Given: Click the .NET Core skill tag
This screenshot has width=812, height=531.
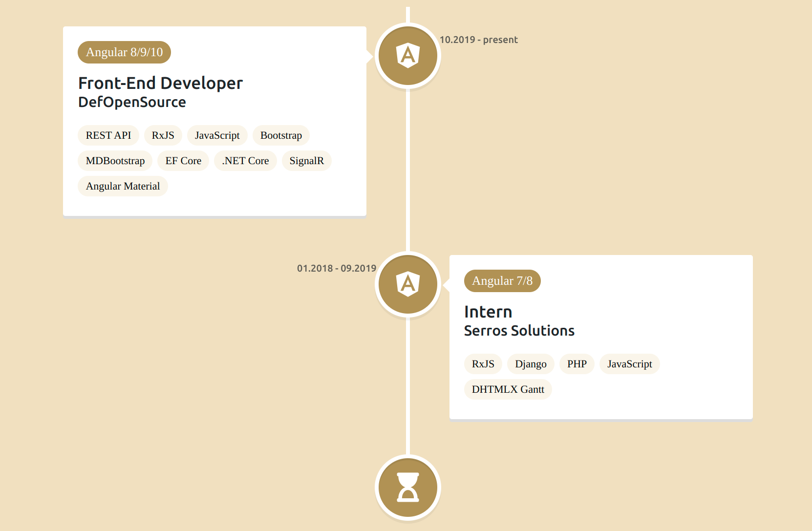Looking at the screenshot, I should (245, 161).
